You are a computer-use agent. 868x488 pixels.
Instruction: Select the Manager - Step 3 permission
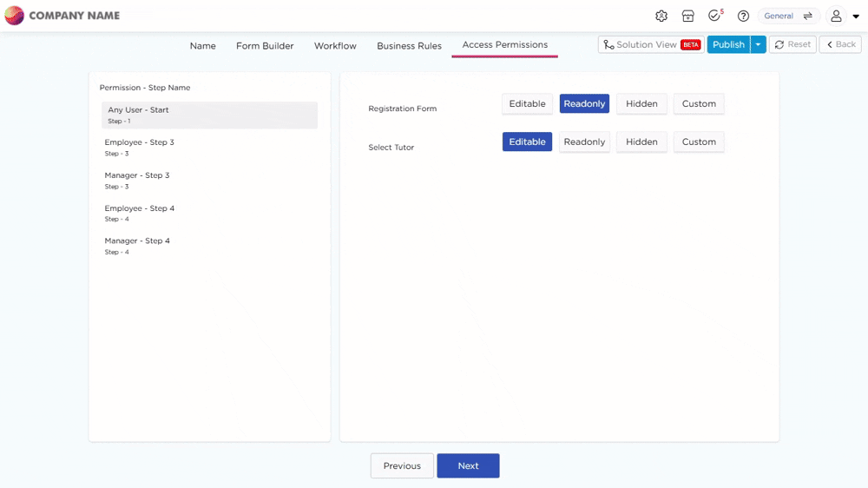pyautogui.click(x=137, y=180)
